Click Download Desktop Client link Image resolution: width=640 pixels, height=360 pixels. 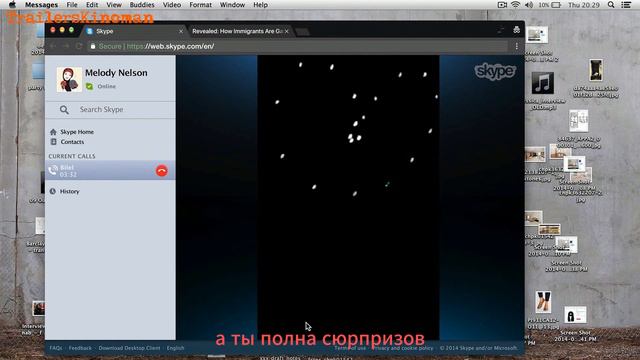click(129, 348)
